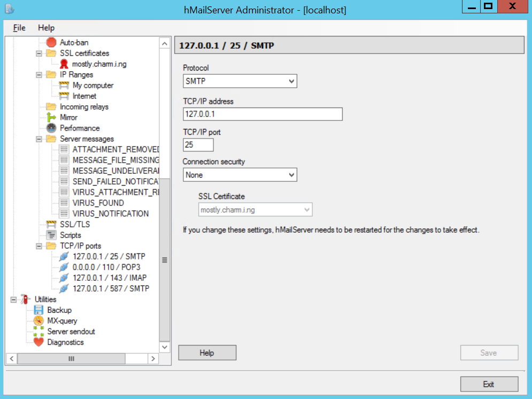The height and width of the screenshot is (399, 532).
Task: Click the MX-query compass icon
Action: tap(38, 320)
